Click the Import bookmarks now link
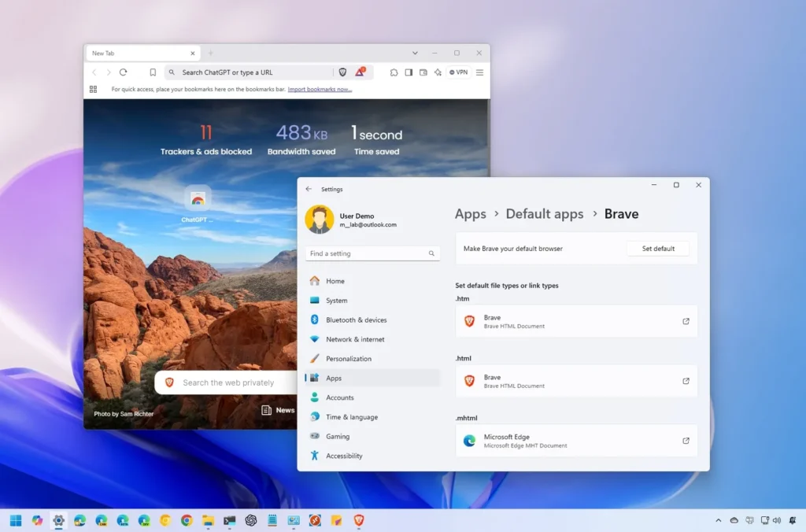The width and height of the screenshot is (806, 532). (320, 89)
